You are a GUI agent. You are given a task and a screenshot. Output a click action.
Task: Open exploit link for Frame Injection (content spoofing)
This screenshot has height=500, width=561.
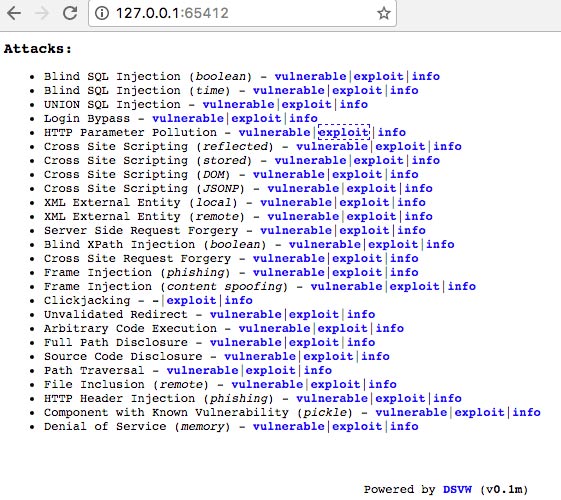(x=414, y=286)
